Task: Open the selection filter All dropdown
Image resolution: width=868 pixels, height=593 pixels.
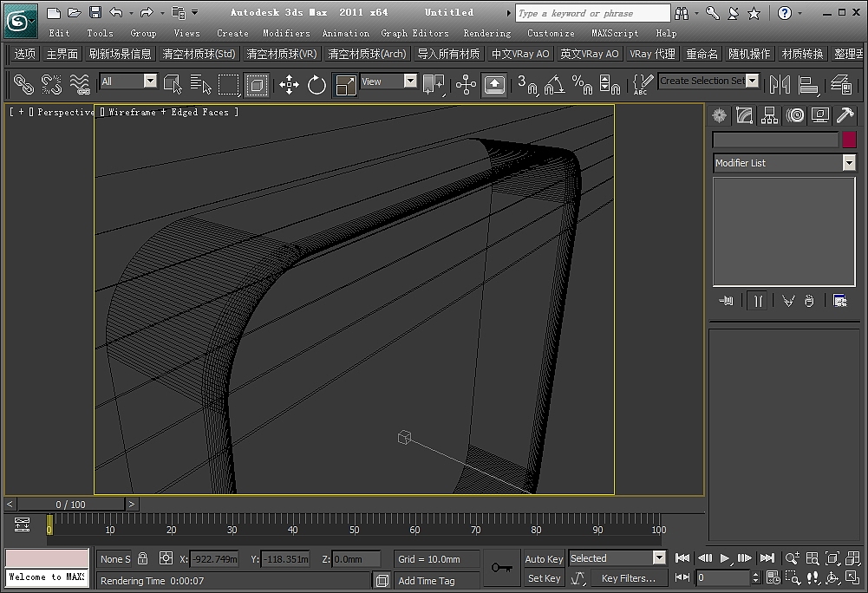Action: click(x=150, y=81)
